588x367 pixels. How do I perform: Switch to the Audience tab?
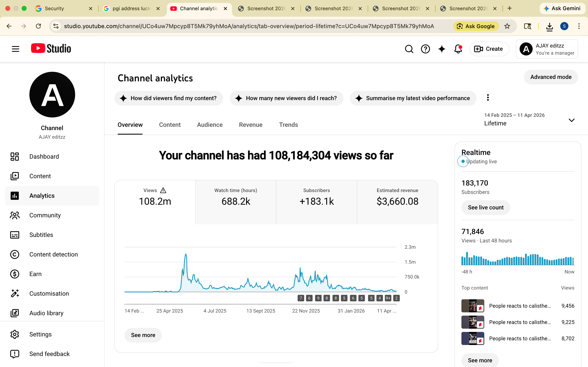point(210,125)
